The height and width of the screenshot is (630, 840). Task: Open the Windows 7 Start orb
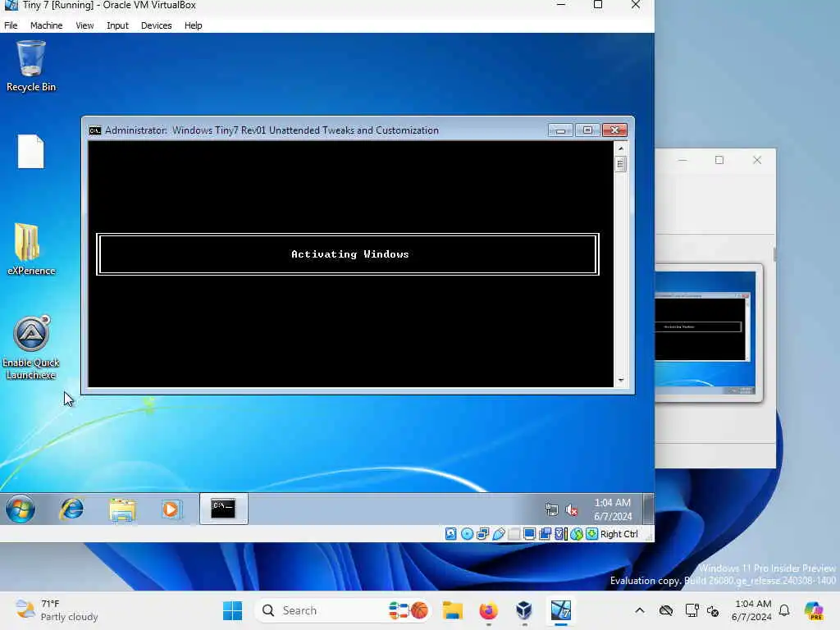[21, 509]
